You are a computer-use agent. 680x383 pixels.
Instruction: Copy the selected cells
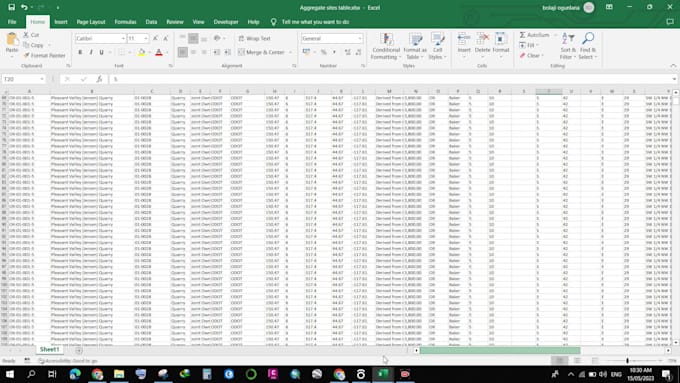[34, 45]
